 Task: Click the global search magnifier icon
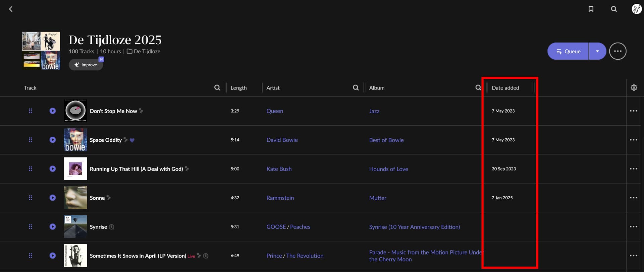(614, 9)
